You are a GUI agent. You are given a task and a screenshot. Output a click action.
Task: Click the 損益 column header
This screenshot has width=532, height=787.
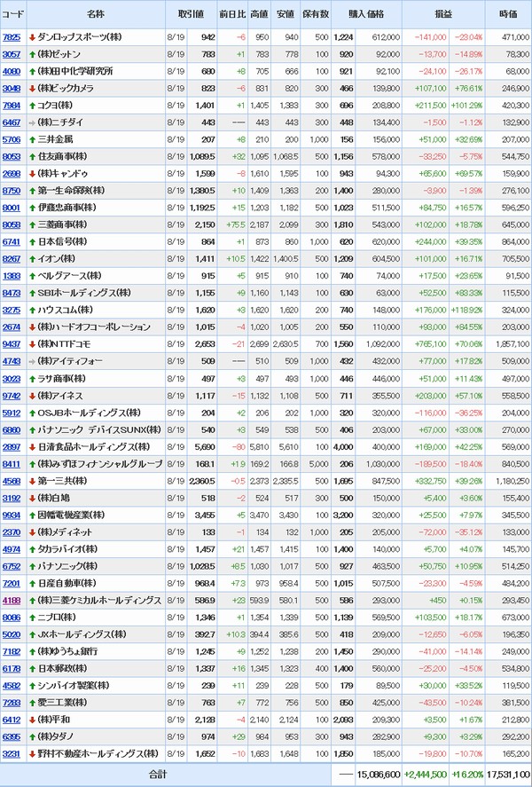click(443, 14)
